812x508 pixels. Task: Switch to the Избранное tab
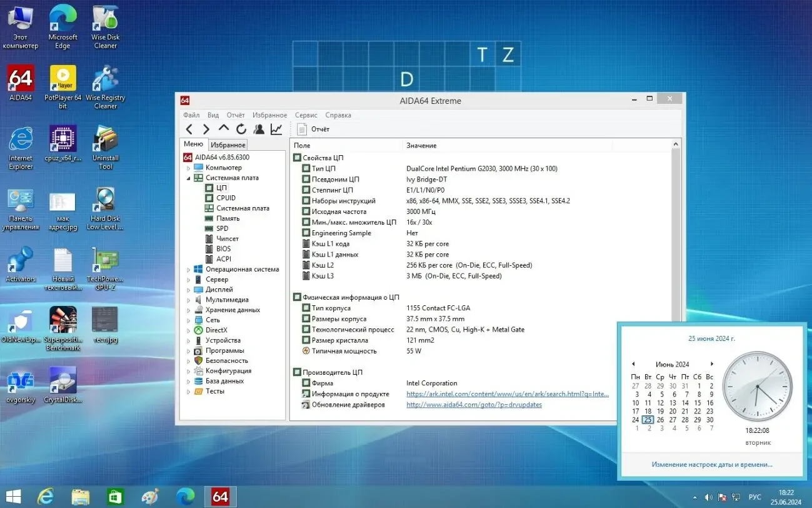coord(228,144)
